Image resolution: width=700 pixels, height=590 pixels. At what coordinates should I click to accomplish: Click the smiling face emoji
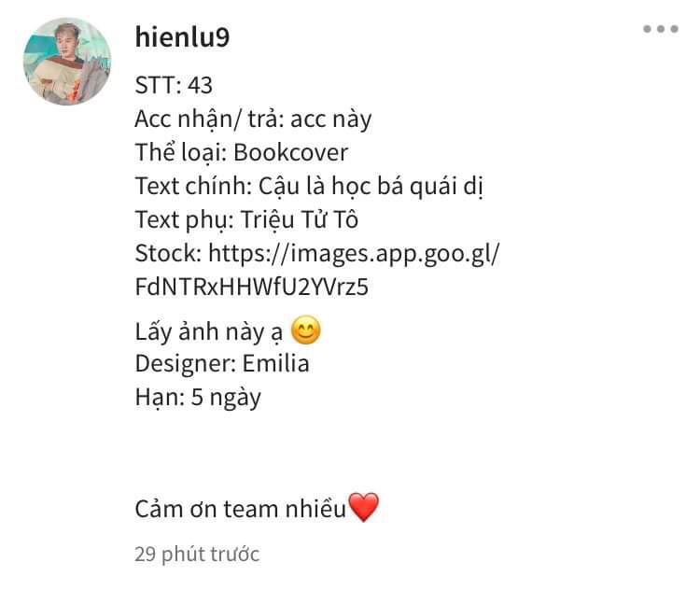(306, 331)
